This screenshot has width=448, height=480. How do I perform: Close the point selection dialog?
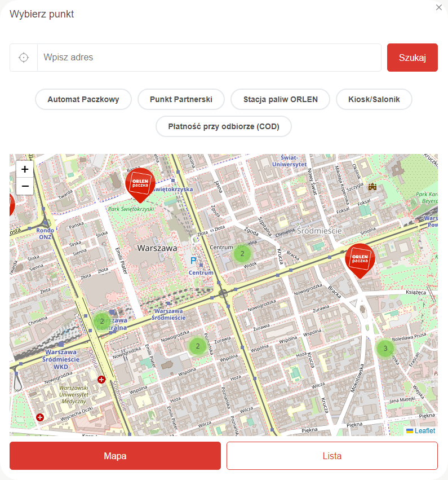coord(439,7)
